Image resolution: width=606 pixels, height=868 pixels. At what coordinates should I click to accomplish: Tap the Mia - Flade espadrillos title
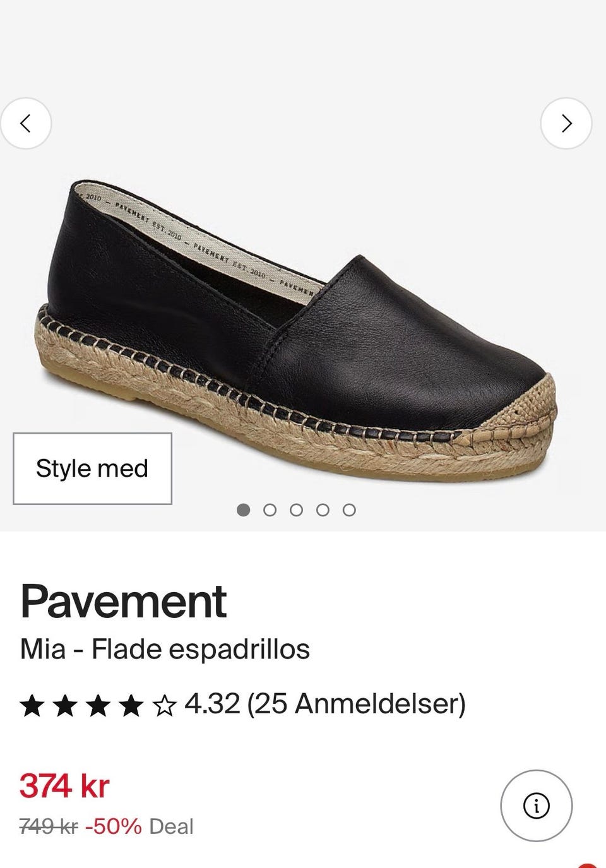point(165,649)
